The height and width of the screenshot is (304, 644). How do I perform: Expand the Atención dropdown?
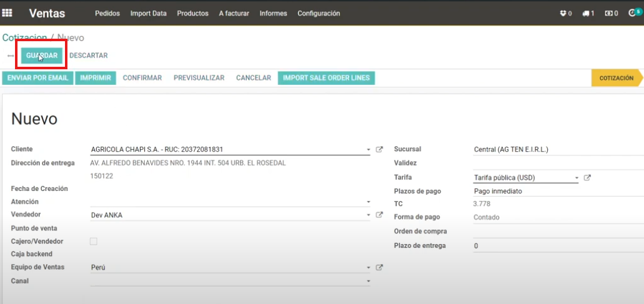click(x=369, y=202)
